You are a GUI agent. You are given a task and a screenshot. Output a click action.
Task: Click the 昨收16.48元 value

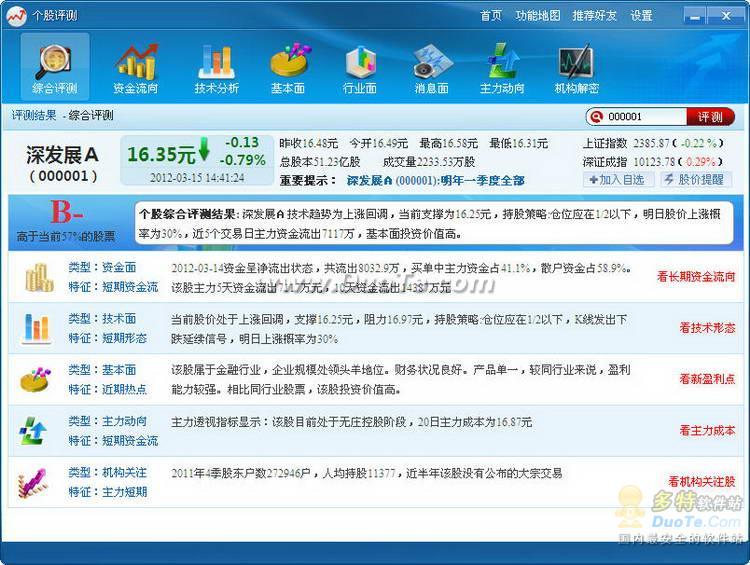pyautogui.click(x=309, y=144)
